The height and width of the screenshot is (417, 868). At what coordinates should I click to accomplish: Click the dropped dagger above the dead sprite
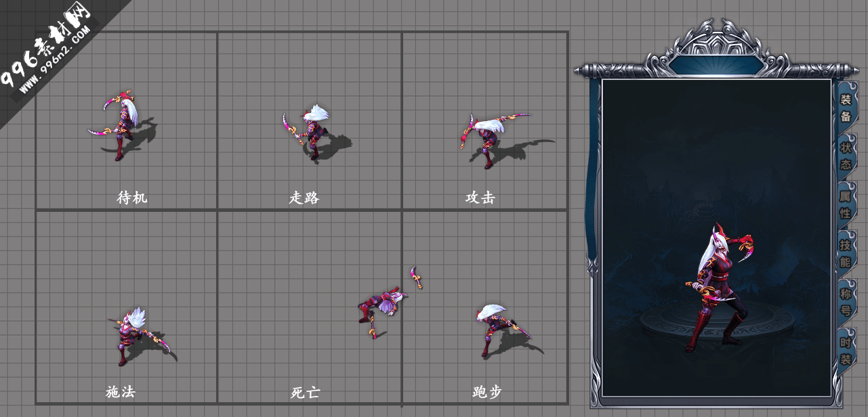[x=417, y=278]
